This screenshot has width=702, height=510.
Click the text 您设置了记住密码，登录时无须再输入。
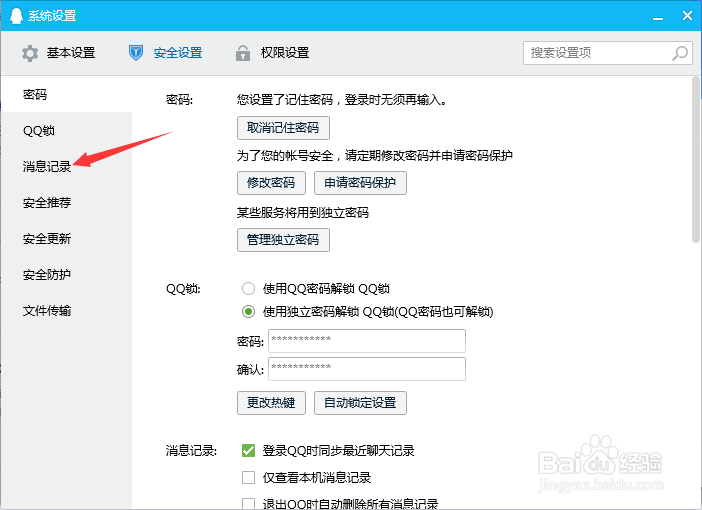(342, 99)
